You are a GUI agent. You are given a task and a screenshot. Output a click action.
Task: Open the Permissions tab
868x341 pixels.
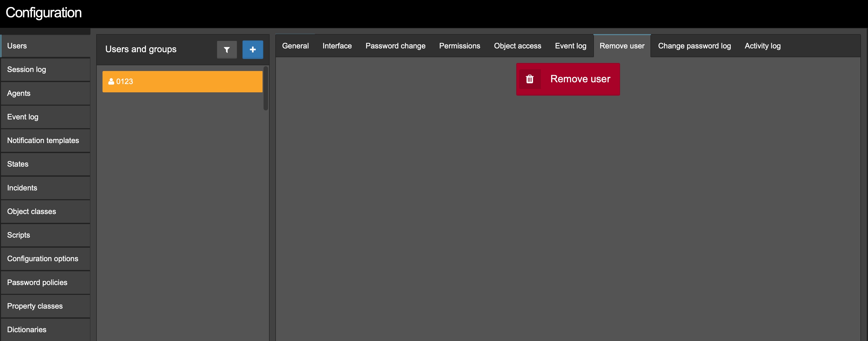(x=459, y=46)
